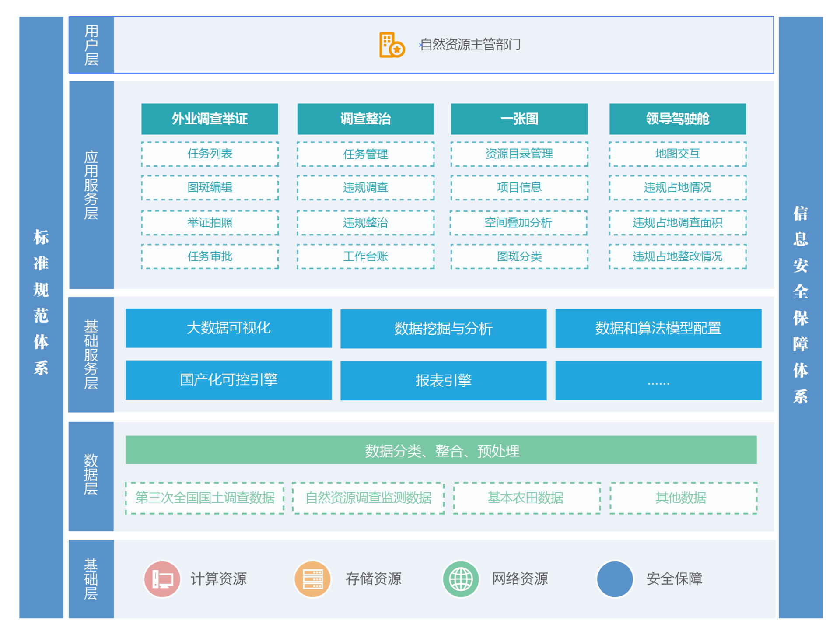Select the 报表引擎 blue block

tap(443, 381)
